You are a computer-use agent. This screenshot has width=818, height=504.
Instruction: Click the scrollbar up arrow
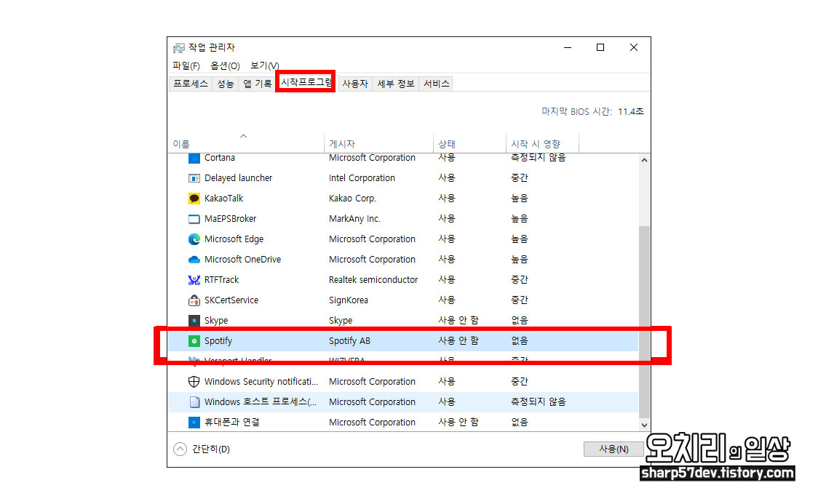[644, 160]
